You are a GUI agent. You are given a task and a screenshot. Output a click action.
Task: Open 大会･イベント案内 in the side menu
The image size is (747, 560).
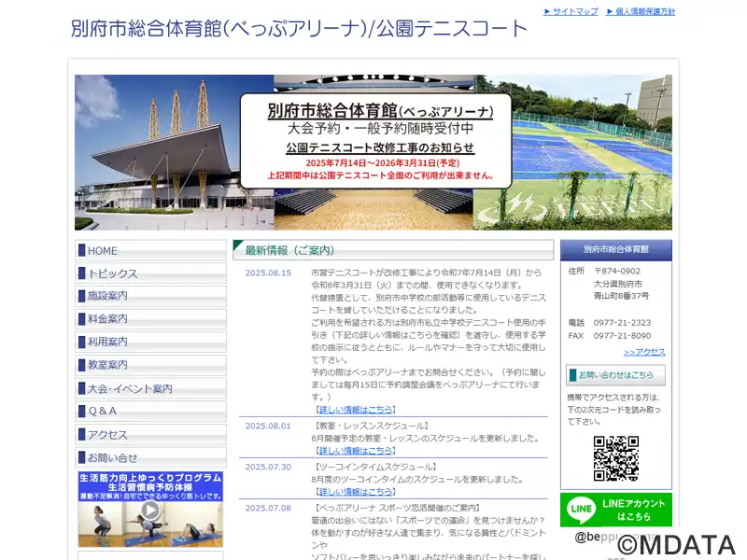(150, 388)
